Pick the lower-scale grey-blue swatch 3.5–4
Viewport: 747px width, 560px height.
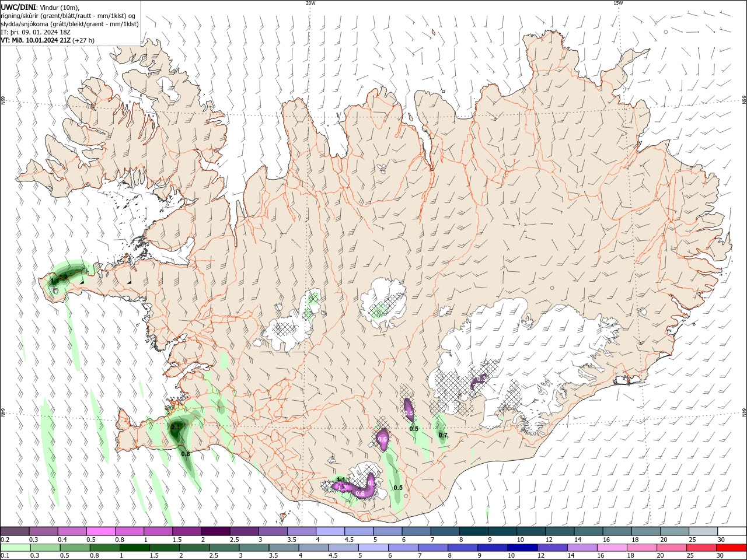[x=284, y=548]
